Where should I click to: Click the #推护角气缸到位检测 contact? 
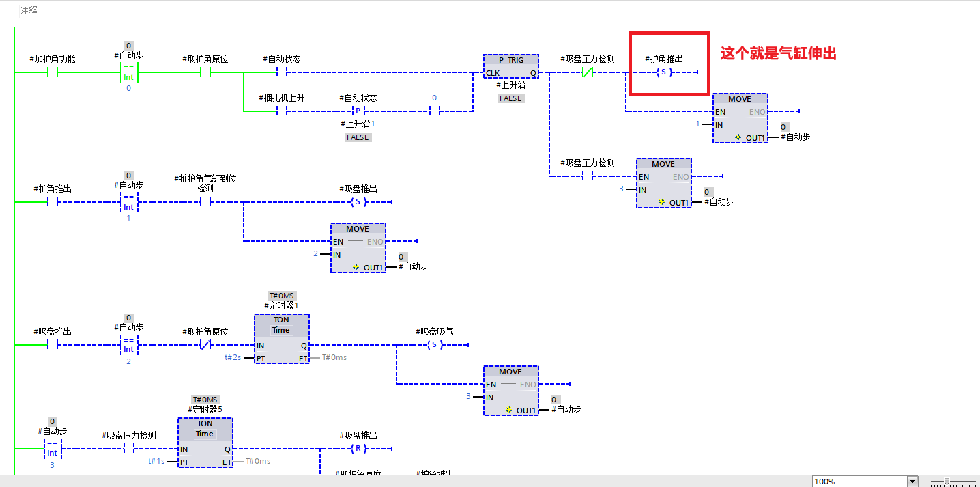pos(205,202)
